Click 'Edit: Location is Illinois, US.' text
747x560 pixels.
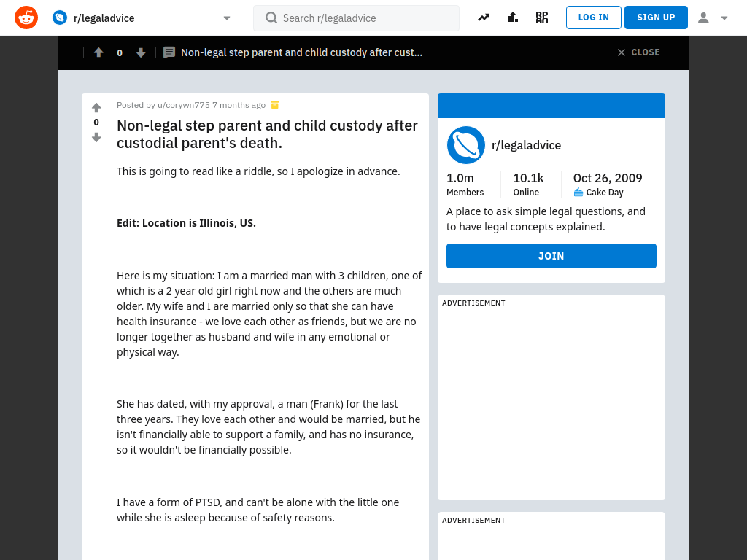point(186,223)
